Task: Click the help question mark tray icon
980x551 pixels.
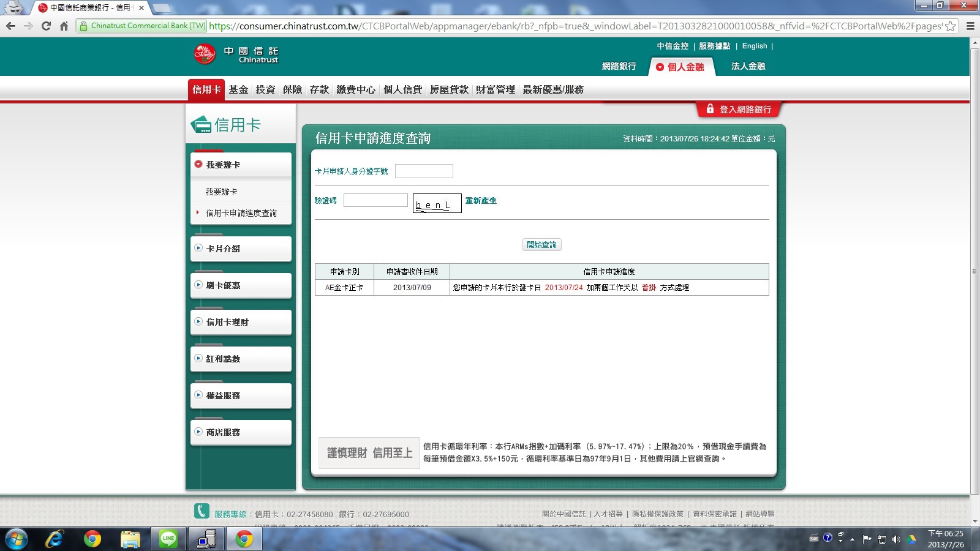Action: point(827,538)
